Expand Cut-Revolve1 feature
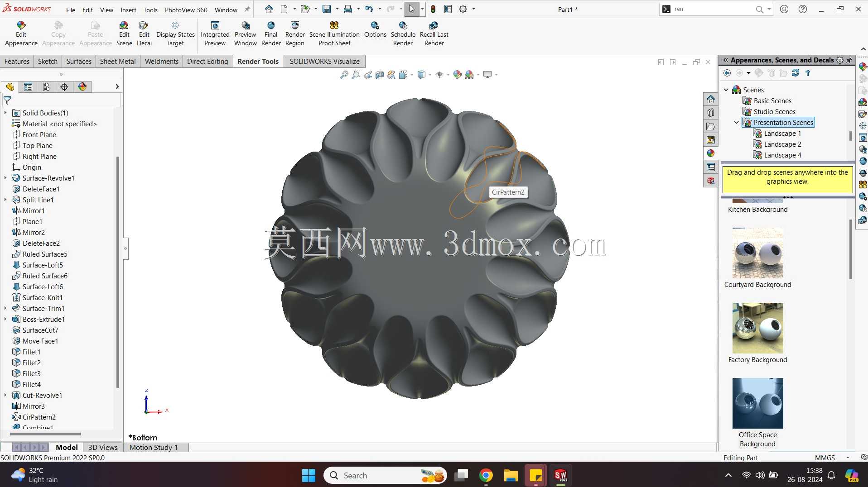The image size is (868, 487). point(5,395)
